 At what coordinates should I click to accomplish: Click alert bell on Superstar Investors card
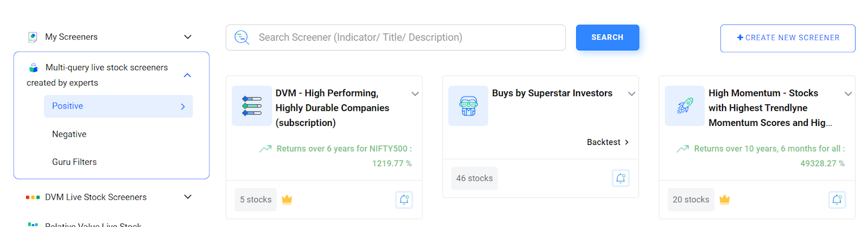click(x=621, y=178)
